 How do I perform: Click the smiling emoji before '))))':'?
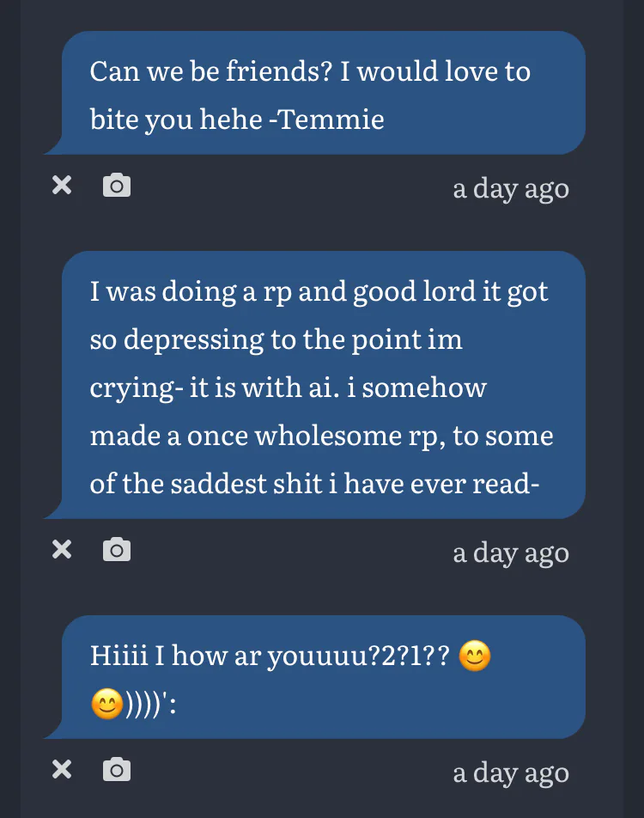[x=106, y=705]
